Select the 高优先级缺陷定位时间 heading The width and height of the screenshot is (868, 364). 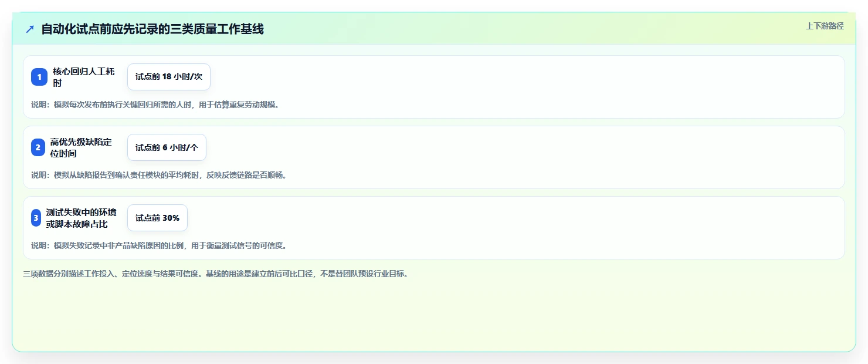click(x=81, y=147)
